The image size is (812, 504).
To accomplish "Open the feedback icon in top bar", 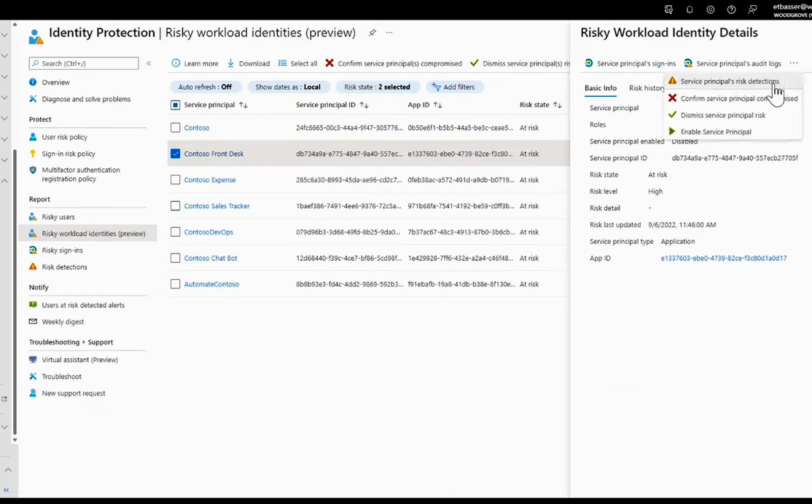I will tap(752, 9).
